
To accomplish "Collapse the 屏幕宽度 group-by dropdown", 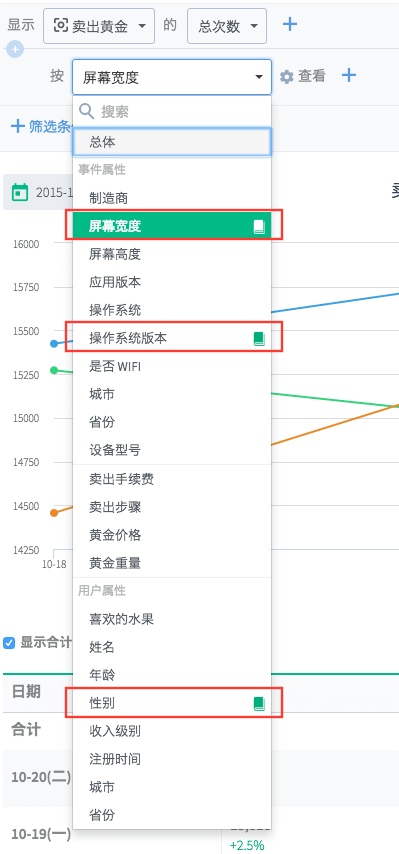I will point(172,77).
